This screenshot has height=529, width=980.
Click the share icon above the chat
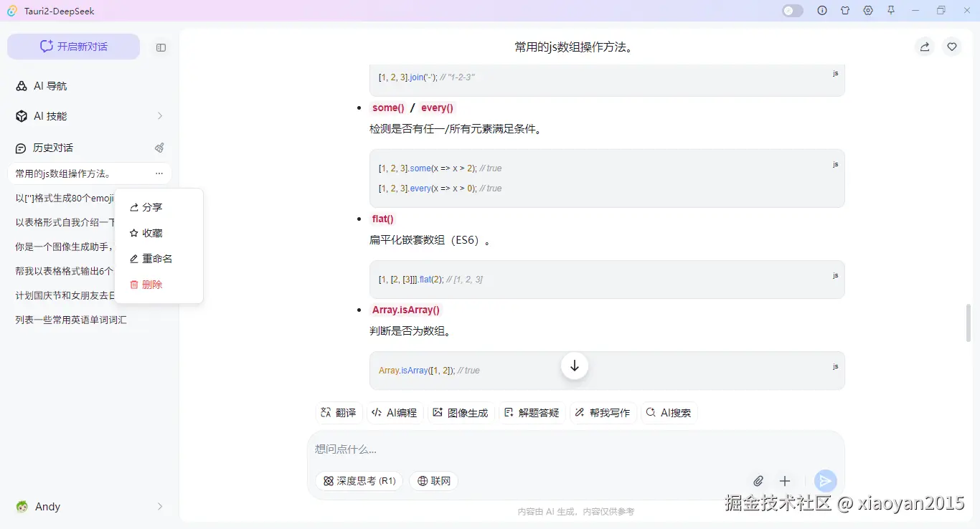[x=924, y=46]
